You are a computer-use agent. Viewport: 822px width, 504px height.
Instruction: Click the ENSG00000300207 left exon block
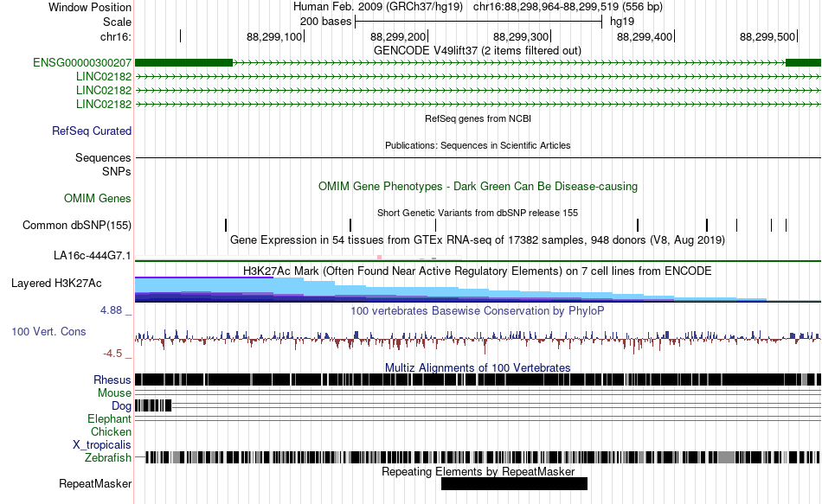183,63
